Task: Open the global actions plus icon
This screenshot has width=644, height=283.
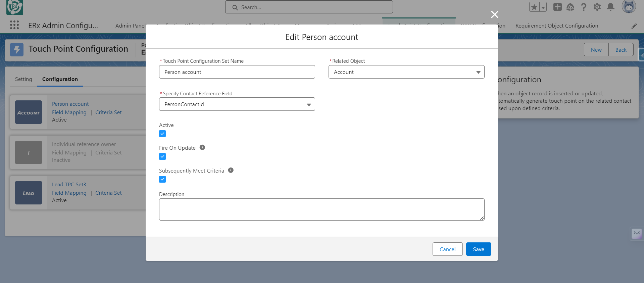Action: click(x=557, y=7)
